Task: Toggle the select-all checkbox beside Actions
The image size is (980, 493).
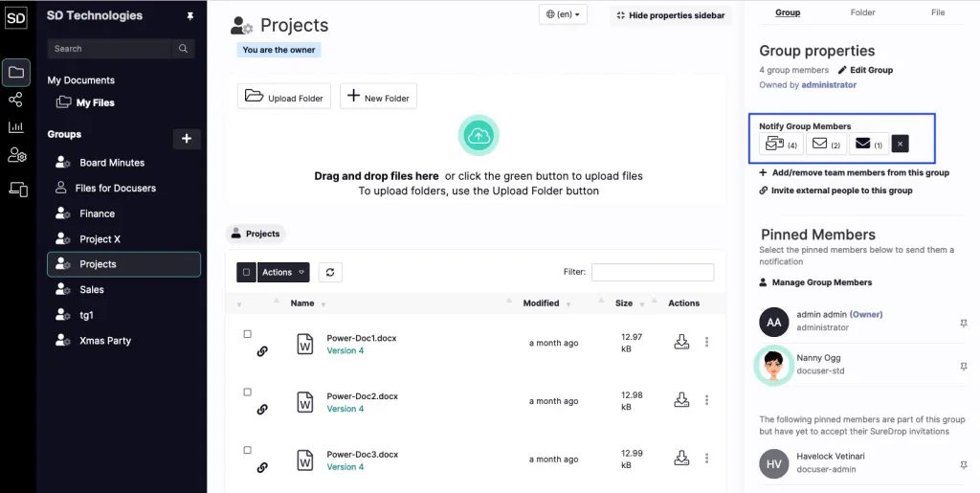Action: click(x=246, y=272)
